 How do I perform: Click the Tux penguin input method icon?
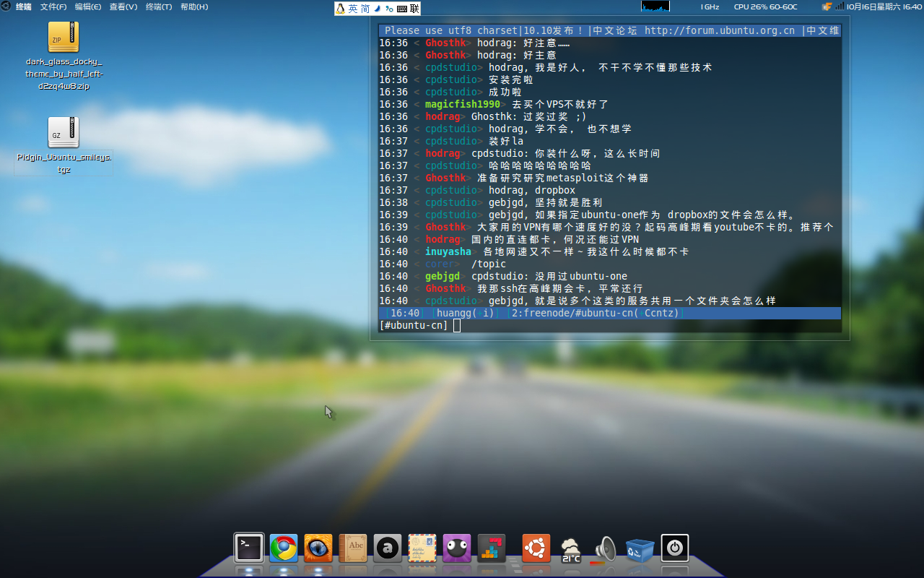[x=341, y=9]
